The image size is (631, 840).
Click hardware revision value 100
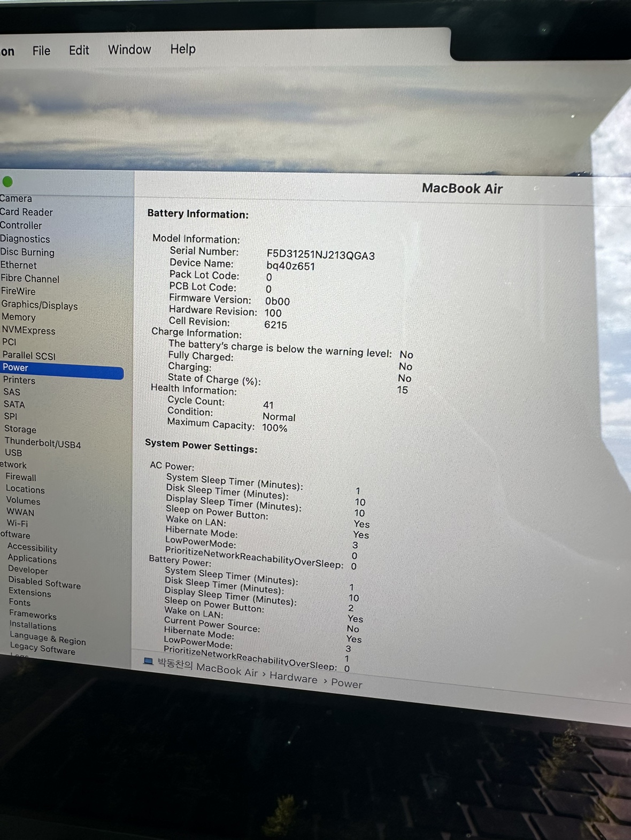[x=273, y=313]
